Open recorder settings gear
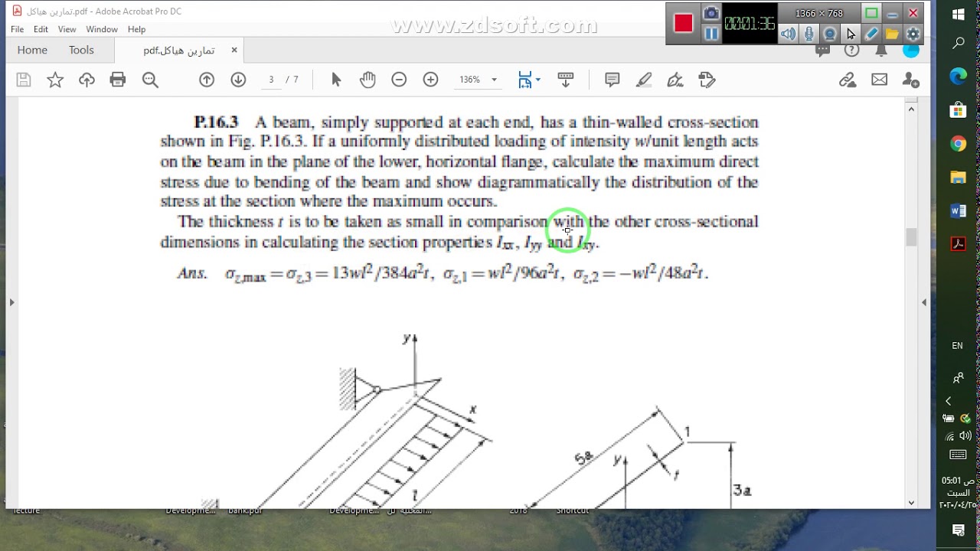Screen dimensions: 980x551 point(913,34)
